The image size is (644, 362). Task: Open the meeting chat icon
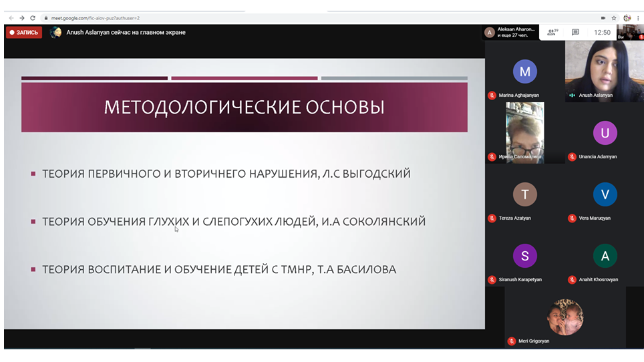click(x=575, y=32)
